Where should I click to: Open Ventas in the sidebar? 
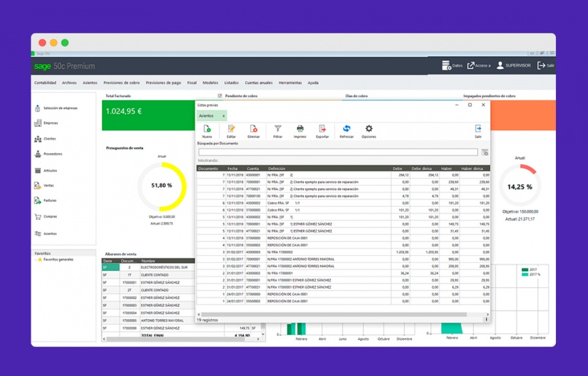(x=44, y=185)
